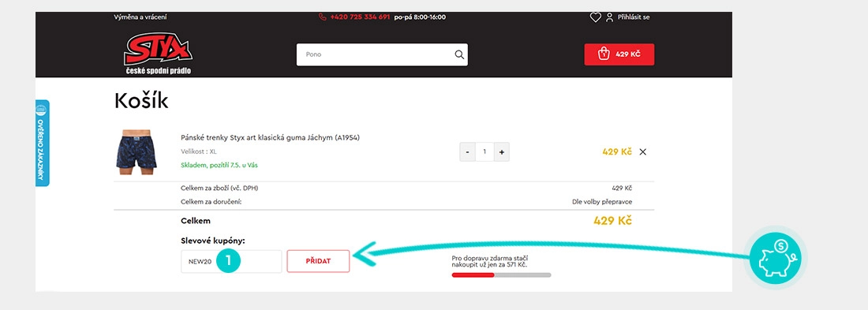Open the Pánské trenky Styx product title
Image resolution: width=868 pixels, height=310 pixels.
(x=270, y=137)
